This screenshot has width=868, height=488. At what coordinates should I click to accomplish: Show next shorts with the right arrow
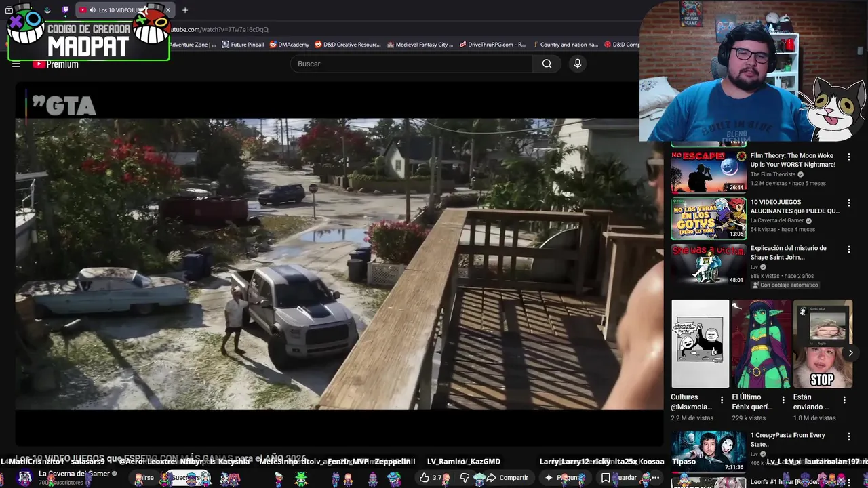pyautogui.click(x=850, y=352)
